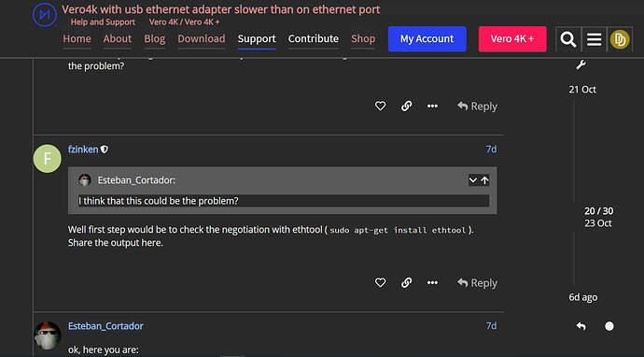Click the 'sudo apt-get install ethtool' code
The image size is (644, 357).
click(398, 230)
